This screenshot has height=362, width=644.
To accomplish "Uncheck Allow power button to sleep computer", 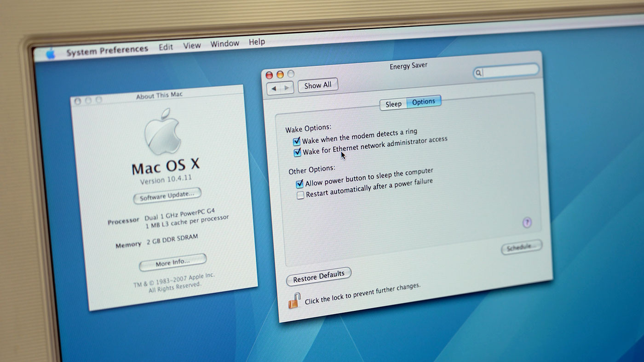I will [300, 184].
